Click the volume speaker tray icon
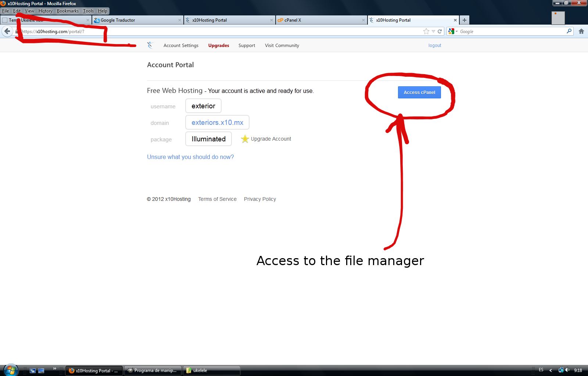Image resolution: width=588 pixels, height=376 pixels. tap(567, 370)
